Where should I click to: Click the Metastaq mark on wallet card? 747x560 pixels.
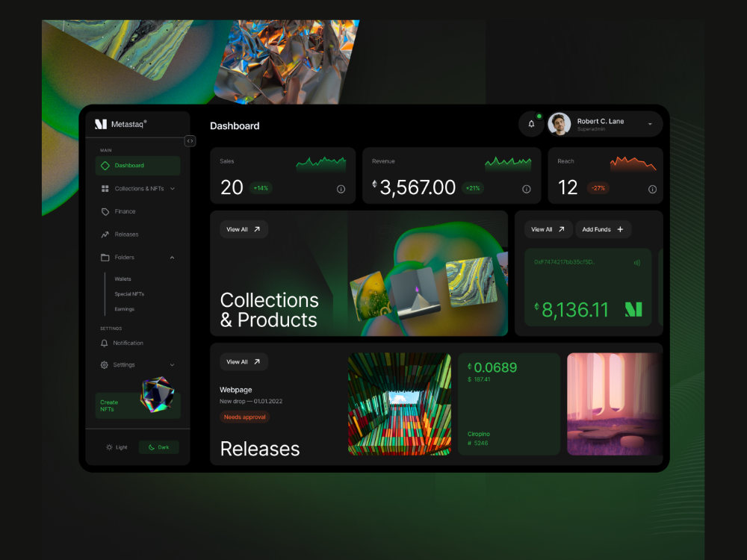(633, 310)
